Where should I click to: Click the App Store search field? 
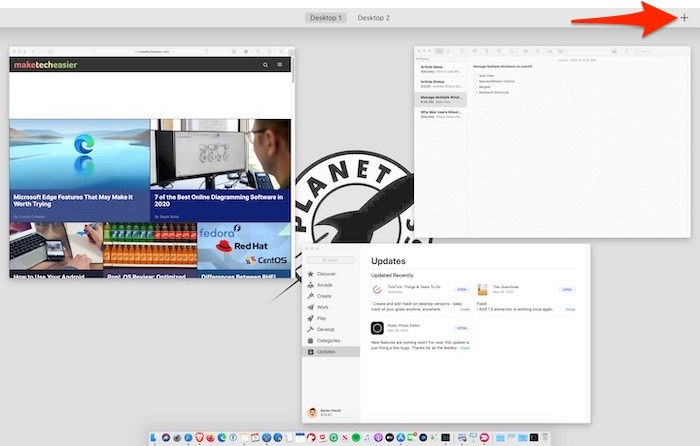coord(331,260)
